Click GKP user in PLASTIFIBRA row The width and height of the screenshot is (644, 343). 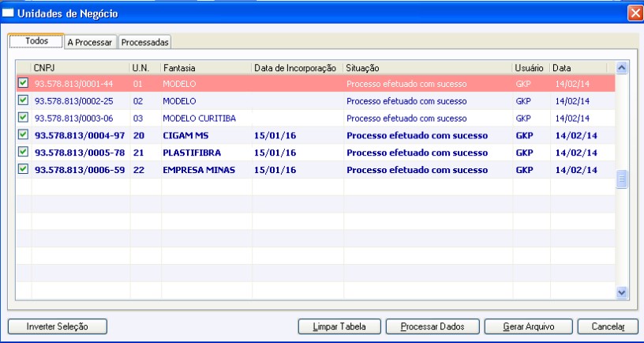(525, 153)
